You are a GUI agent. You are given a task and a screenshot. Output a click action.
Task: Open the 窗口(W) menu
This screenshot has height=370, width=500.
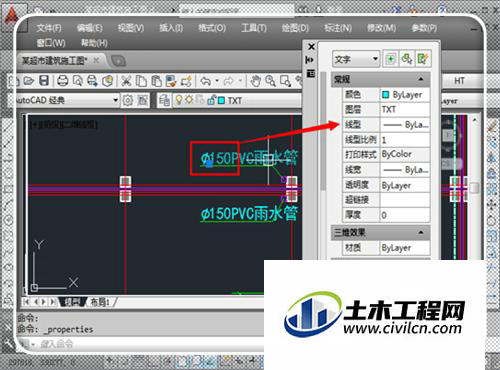(x=51, y=43)
